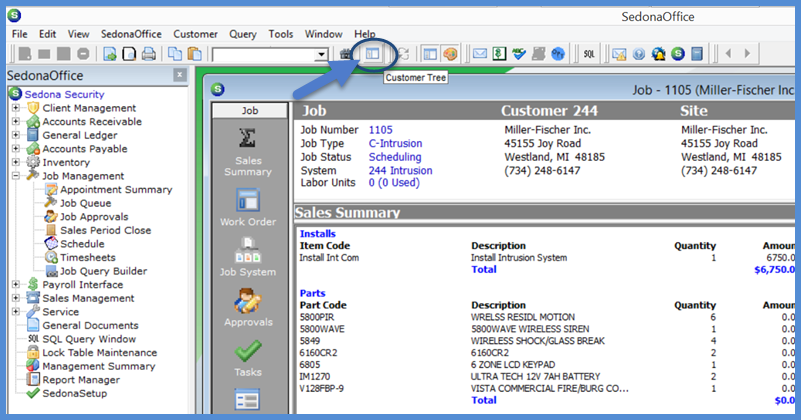The height and width of the screenshot is (420, 801).
Task: Click the globe with bell toolbar icon
Action: [x=658, y=54]
